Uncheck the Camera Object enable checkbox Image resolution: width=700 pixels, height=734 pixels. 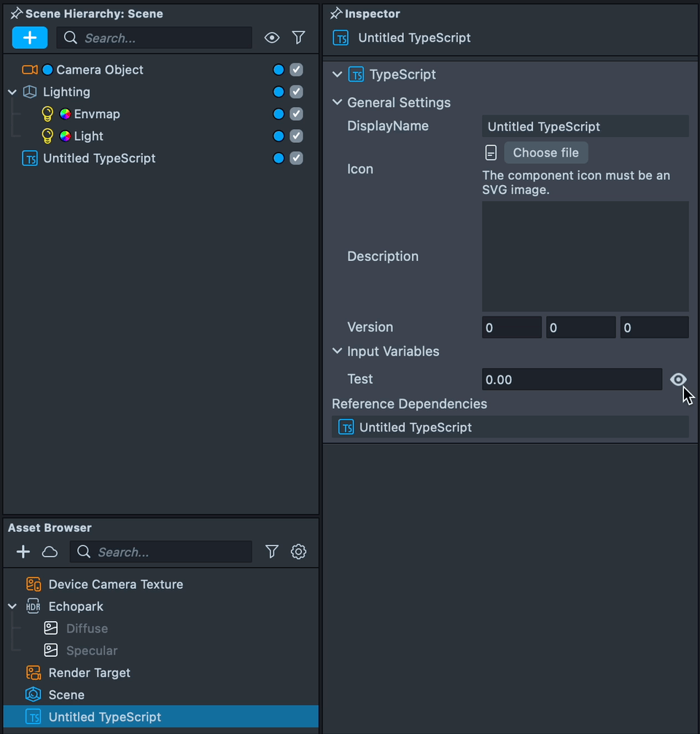pyautogui.click(x=296, y=70)
